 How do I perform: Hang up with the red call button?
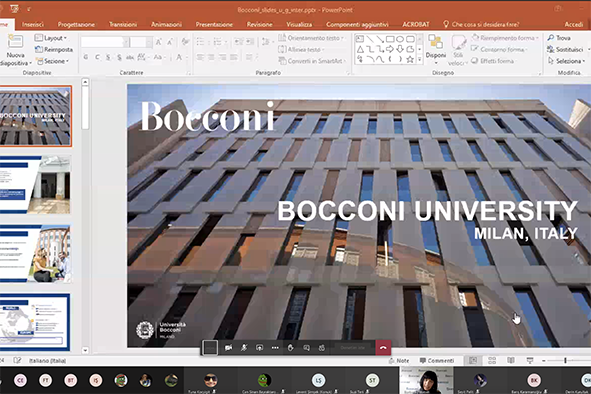(383, 348)
